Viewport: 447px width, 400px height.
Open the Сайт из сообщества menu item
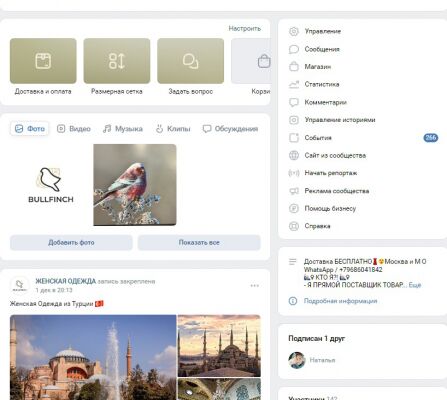tap(363, 155)
